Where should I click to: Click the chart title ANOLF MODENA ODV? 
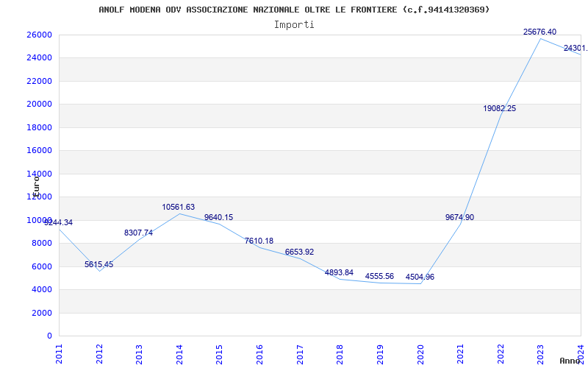tap(294, 10)
